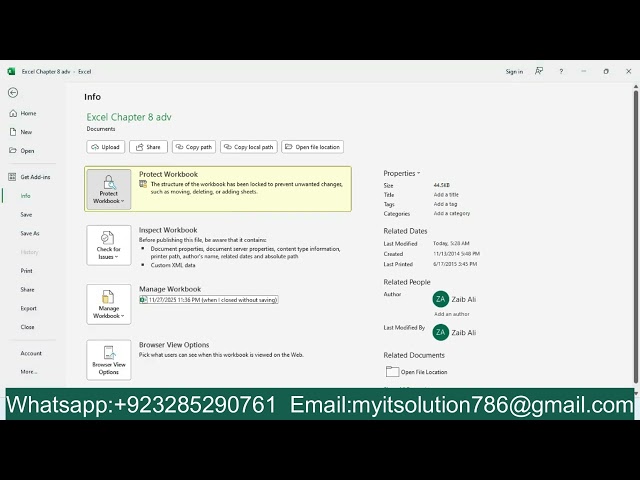This screenshot has width=640, height=480.
Task: Click the Upload button
Action: tap(106, 147)
